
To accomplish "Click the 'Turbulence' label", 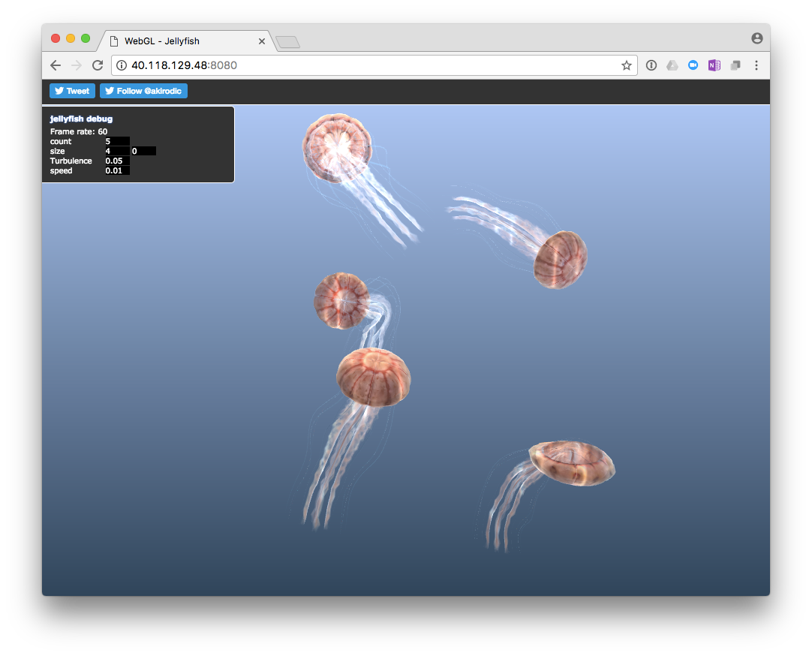I will (x=71, y=161).
